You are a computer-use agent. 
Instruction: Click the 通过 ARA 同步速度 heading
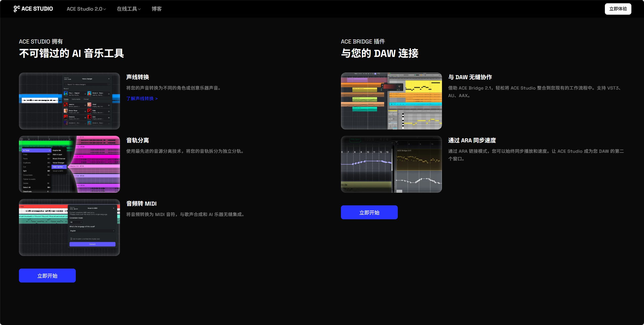click(x=472, y=140)
